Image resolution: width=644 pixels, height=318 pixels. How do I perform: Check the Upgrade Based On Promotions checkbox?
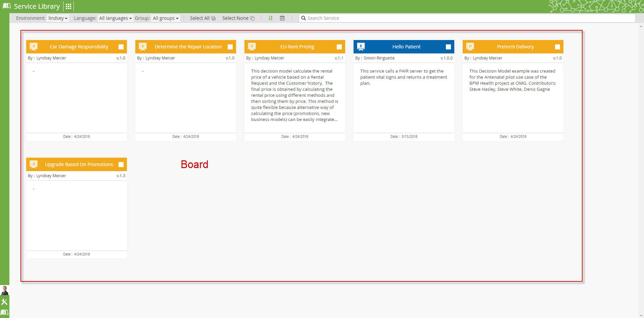click(121, 165)
